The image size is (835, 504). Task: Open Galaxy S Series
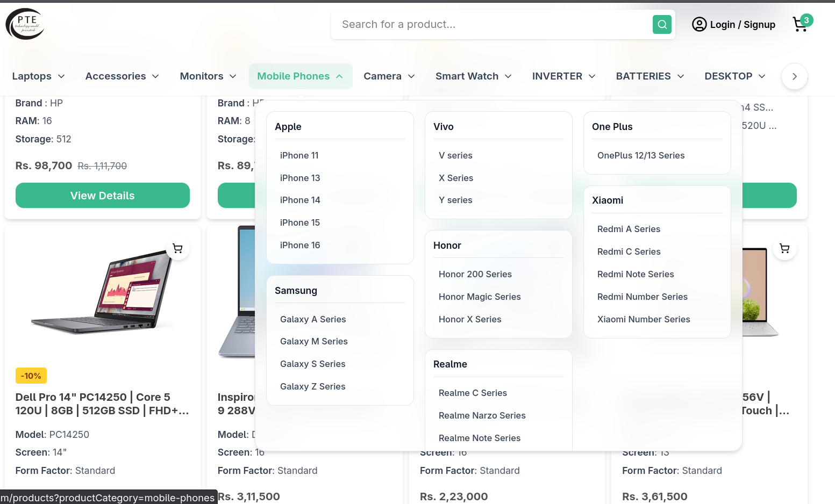point(313,364)
